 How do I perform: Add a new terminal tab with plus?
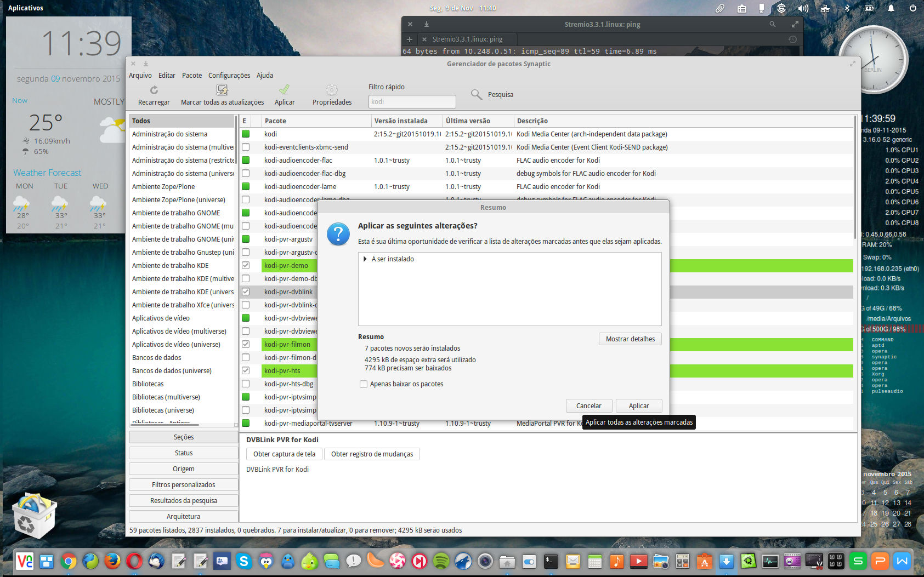[x=409, y=39]
